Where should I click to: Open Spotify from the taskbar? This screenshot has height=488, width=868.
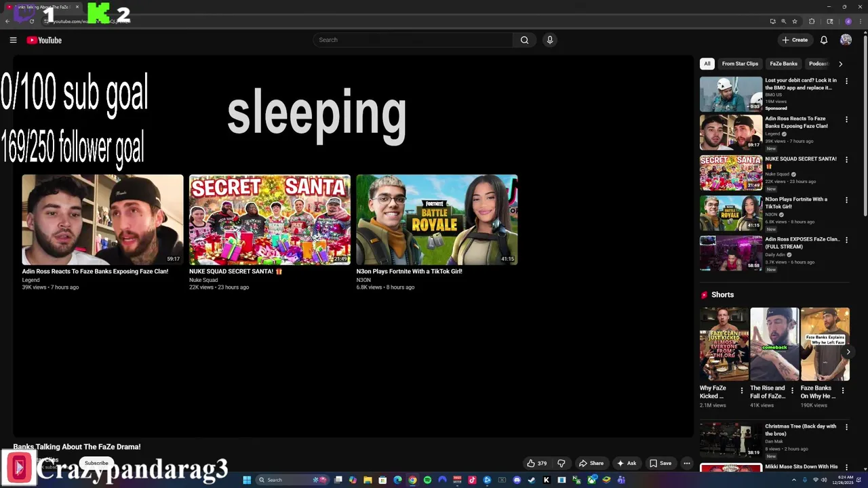pyautogui.click(x=427, y=480)
